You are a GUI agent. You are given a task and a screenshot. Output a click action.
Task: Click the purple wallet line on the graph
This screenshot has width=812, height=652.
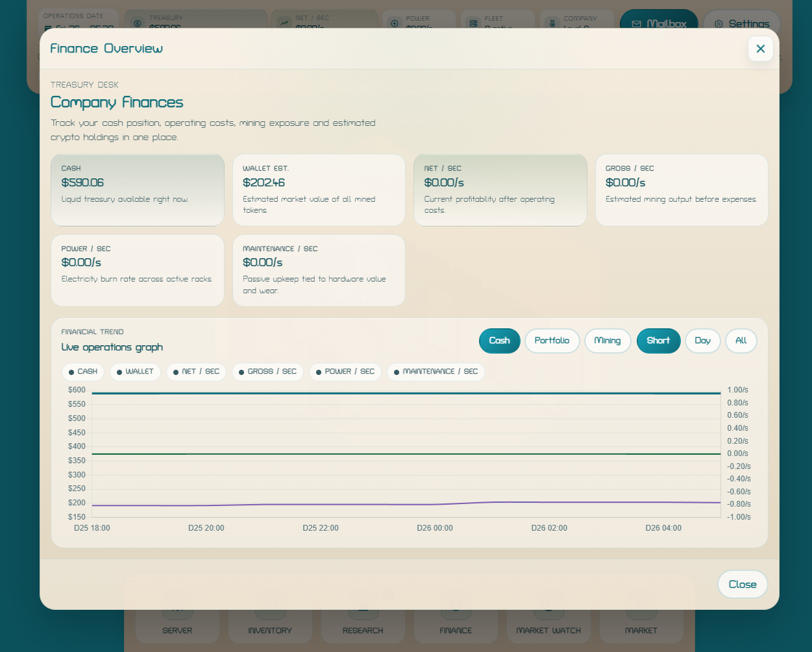(x=406, y=504)
